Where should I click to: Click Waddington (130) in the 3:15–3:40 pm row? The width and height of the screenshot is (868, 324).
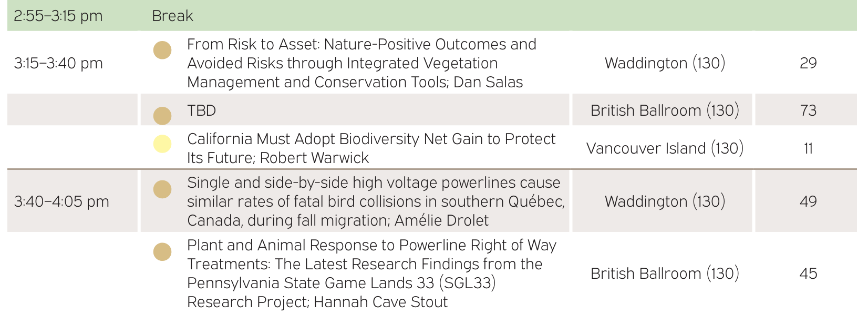pyautogui.click(x=665, y=63)
